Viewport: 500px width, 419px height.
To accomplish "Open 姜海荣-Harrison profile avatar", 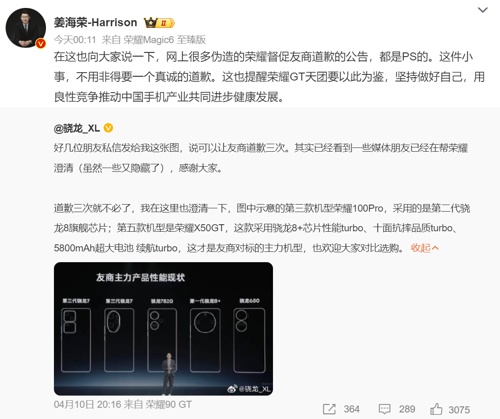I will (x=26, y=28).
